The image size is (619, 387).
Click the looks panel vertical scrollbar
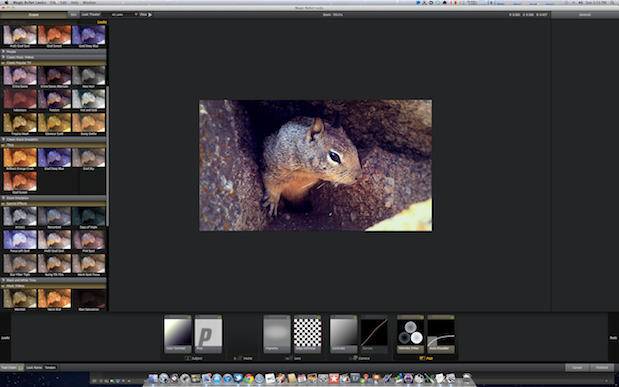(108, 156)
